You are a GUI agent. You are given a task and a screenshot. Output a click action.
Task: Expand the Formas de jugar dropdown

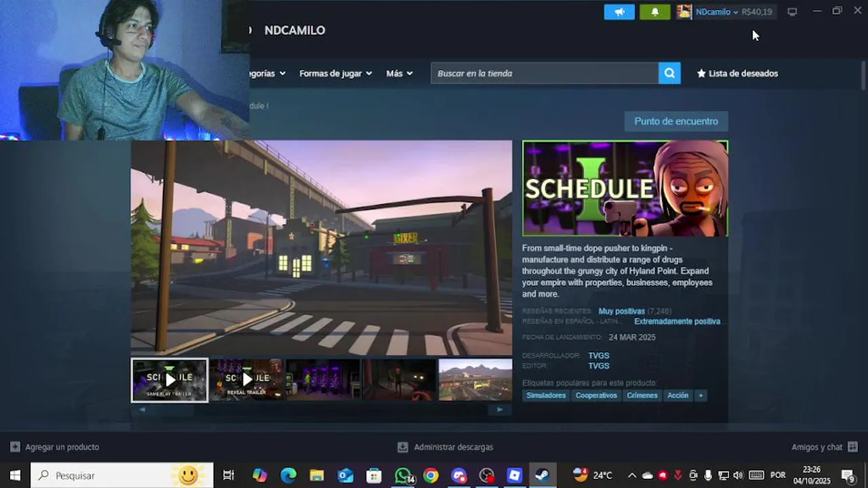(336, 73)
